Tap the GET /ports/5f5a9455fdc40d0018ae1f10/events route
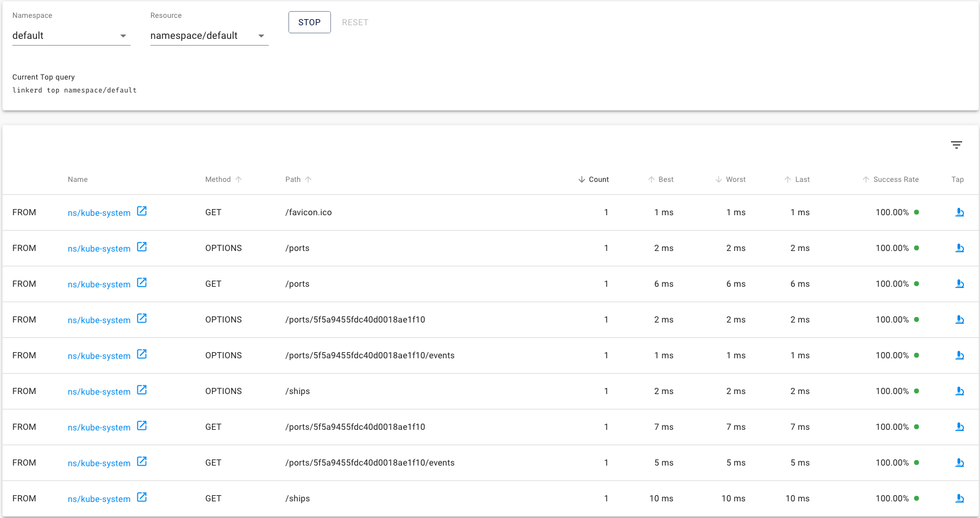The image size is (980, 518). (x=960, y=462)
